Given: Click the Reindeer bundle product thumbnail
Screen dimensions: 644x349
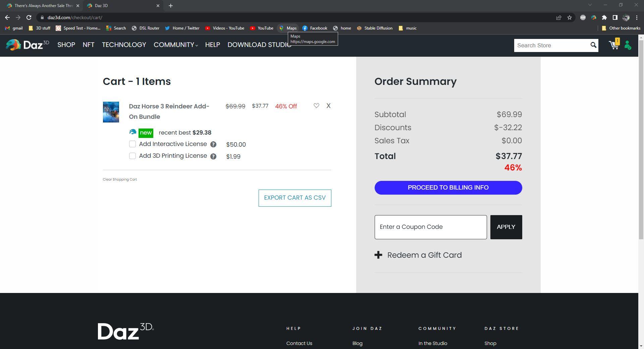Looking at the screenshot, I should 111,112.
